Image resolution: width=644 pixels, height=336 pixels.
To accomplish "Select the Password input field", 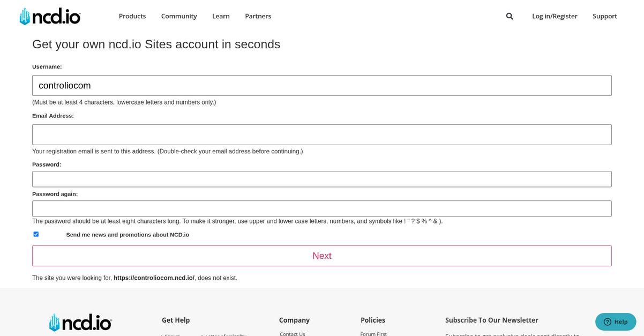I will [x=322, y=179].
